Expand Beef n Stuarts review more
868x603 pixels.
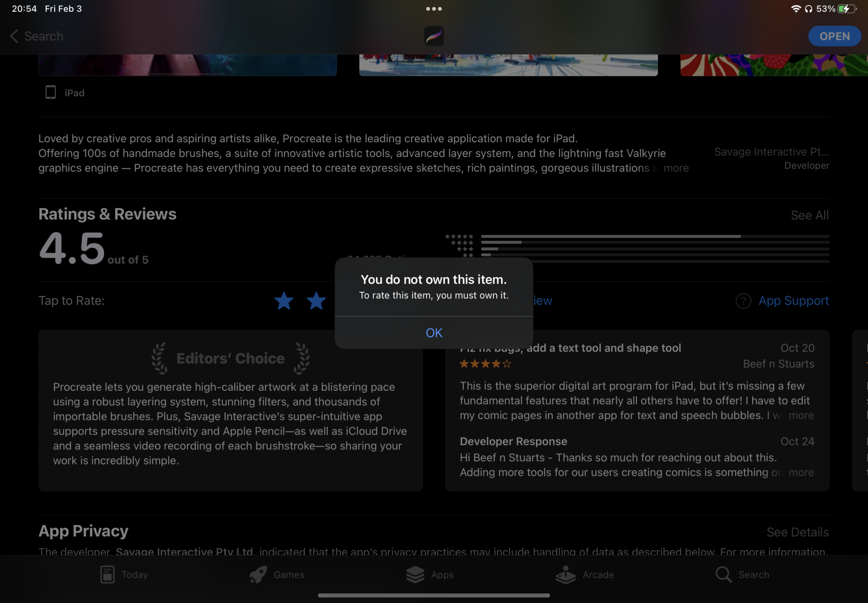coord(801,416)
